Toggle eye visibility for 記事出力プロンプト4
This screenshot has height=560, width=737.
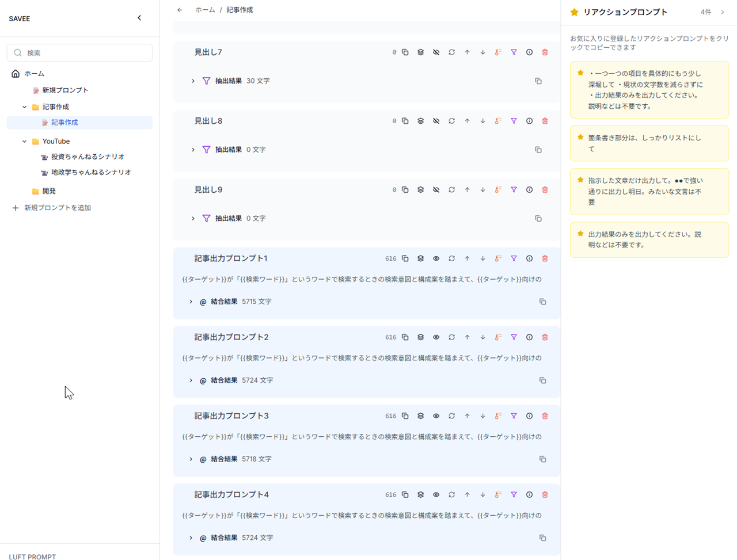coord(436,495)
